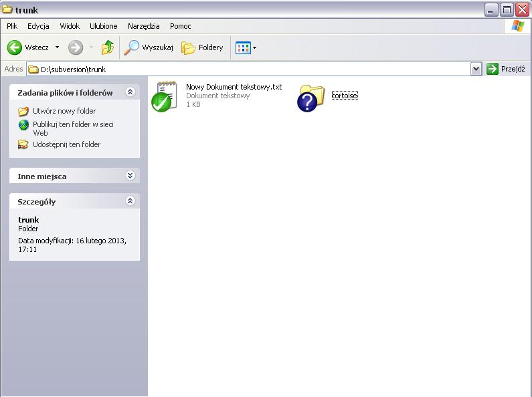Select the tortoise folder icon with question mark
532x397 pixels.
(311, 98)
